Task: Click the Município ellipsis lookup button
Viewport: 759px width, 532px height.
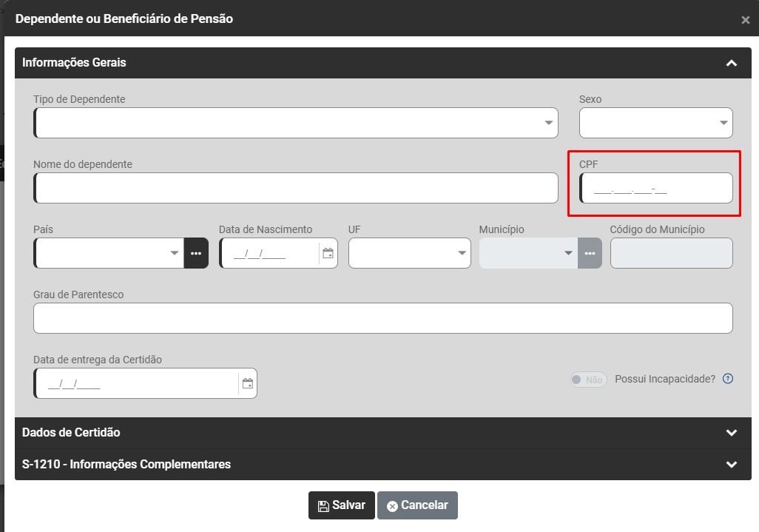Action: (x=590, y=253)
